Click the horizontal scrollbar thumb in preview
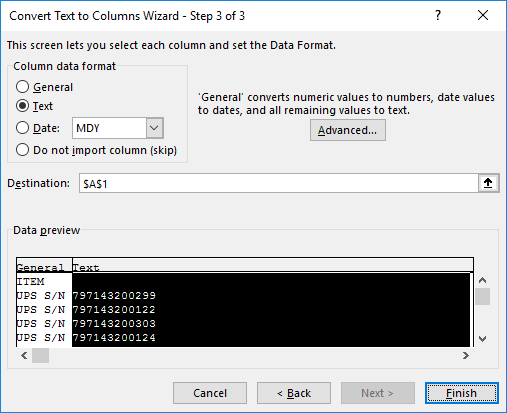Viewport: 507px width, 413px height. [x=40, y=356]
